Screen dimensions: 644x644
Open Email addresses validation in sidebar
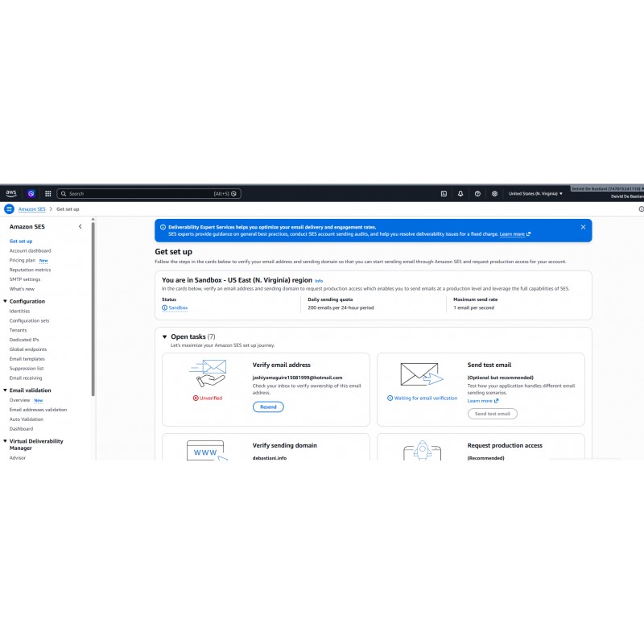[x=38, y=410]
